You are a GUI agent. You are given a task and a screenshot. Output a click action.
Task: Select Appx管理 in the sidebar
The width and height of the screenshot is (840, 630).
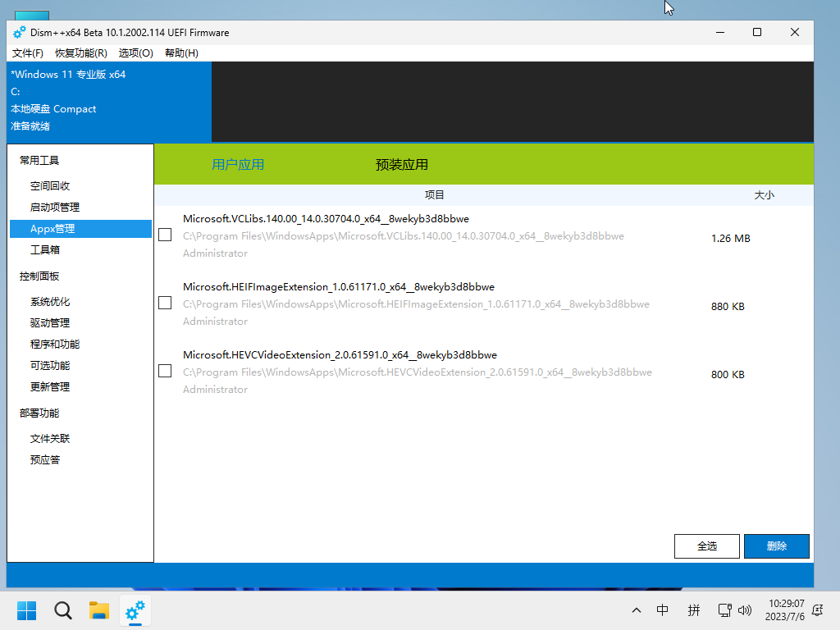click(x=80, y=229)
